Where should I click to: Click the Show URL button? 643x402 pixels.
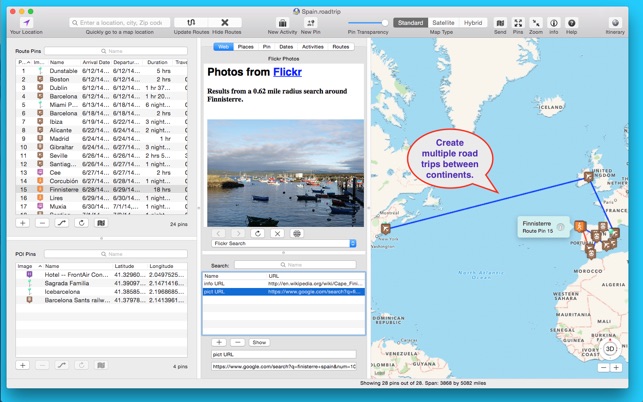259,342
